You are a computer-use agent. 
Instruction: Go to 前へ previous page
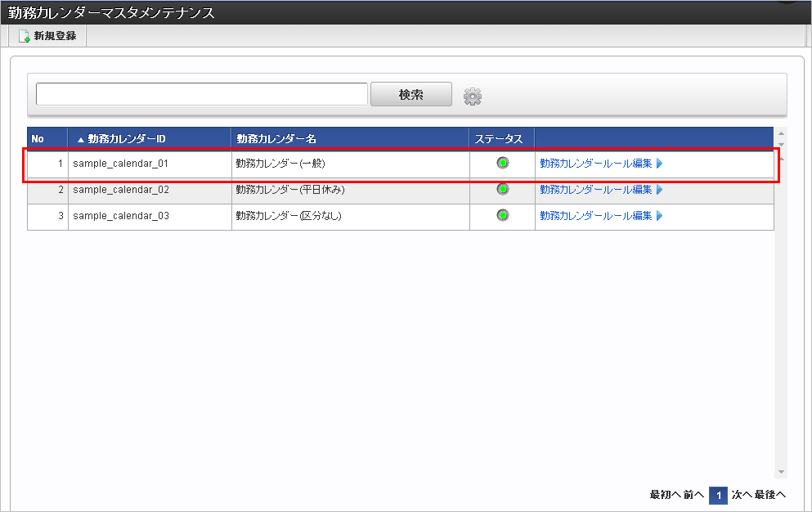pyautogui.click(x=693, y=495)
